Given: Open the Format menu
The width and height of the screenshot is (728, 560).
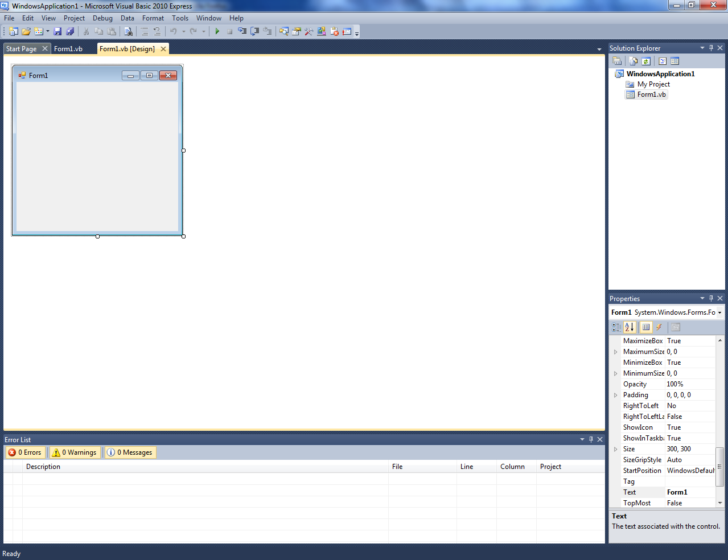Looking at the screenshot, I should tap(153, 18).
